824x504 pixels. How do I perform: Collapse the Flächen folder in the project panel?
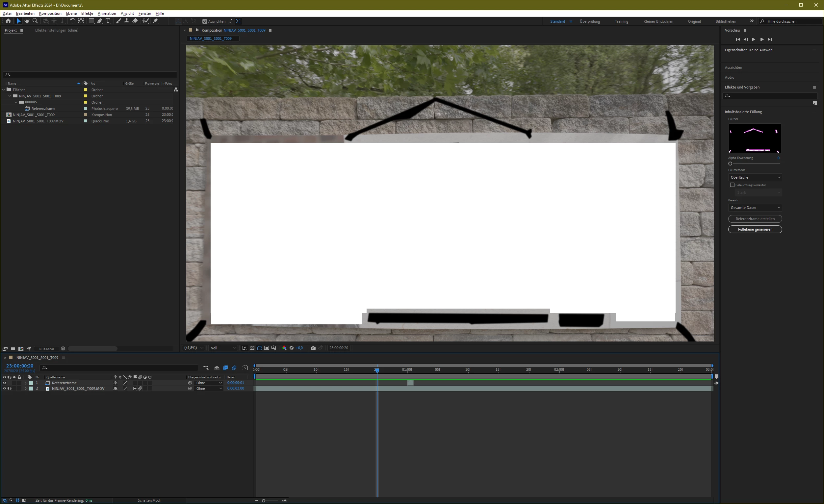click(4, 89)
